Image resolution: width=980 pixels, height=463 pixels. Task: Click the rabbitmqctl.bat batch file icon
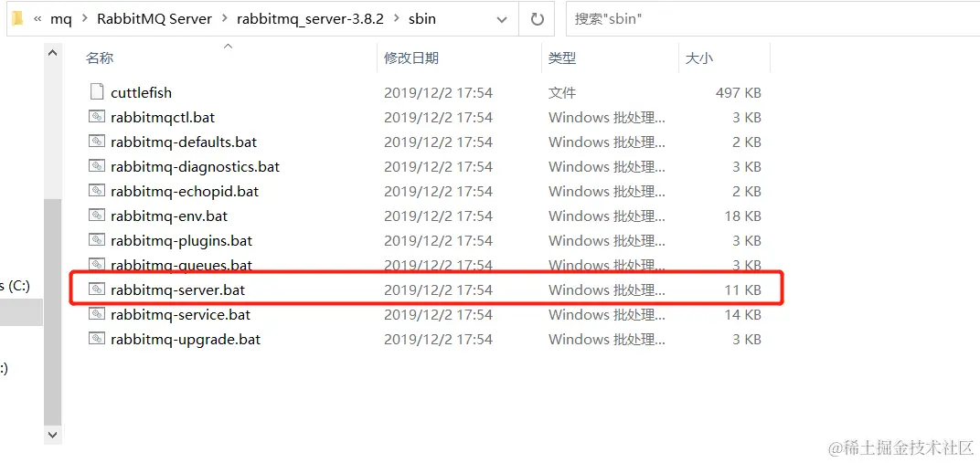coord(96,117)
